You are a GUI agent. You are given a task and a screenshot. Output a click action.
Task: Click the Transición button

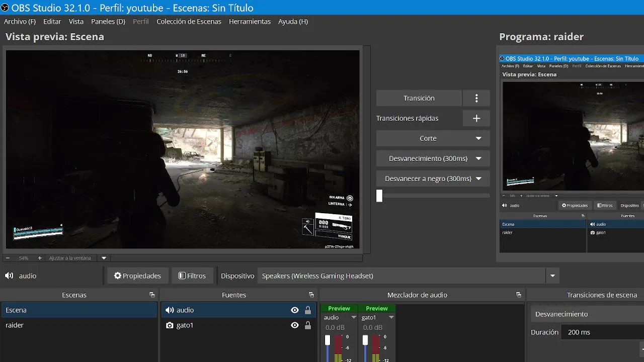click(x=419, y=98)
